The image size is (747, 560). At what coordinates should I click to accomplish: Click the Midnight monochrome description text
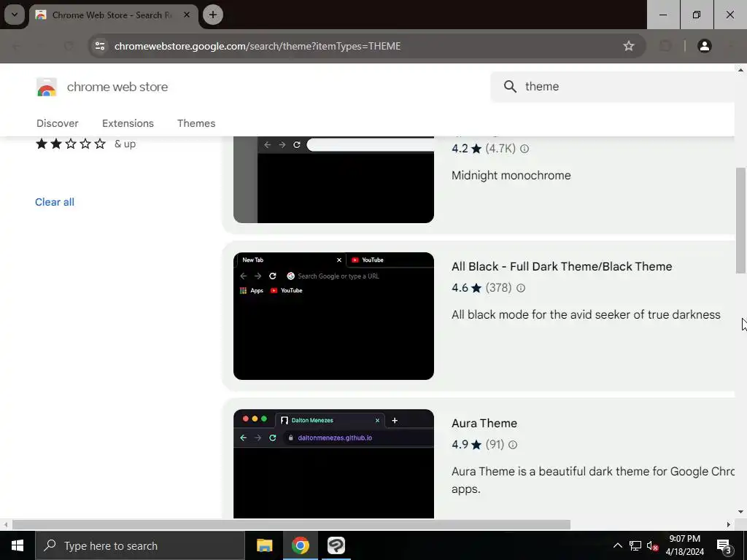[x=511, y=176]
